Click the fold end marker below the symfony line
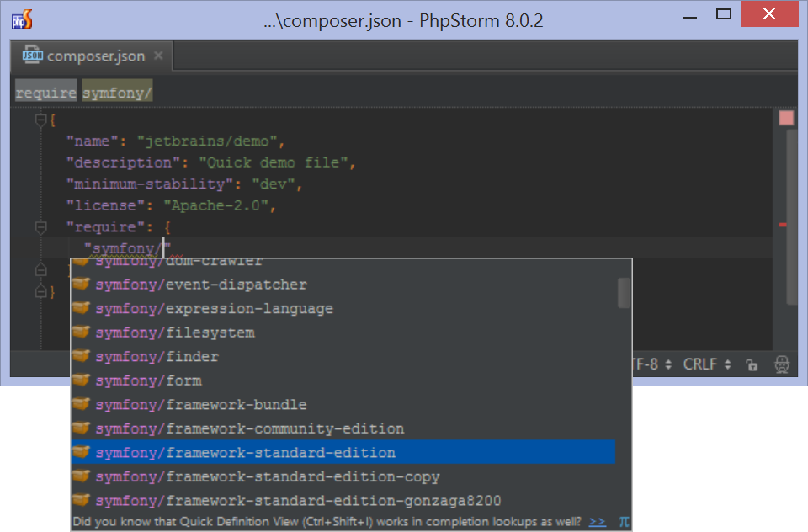 coord(40,269)
